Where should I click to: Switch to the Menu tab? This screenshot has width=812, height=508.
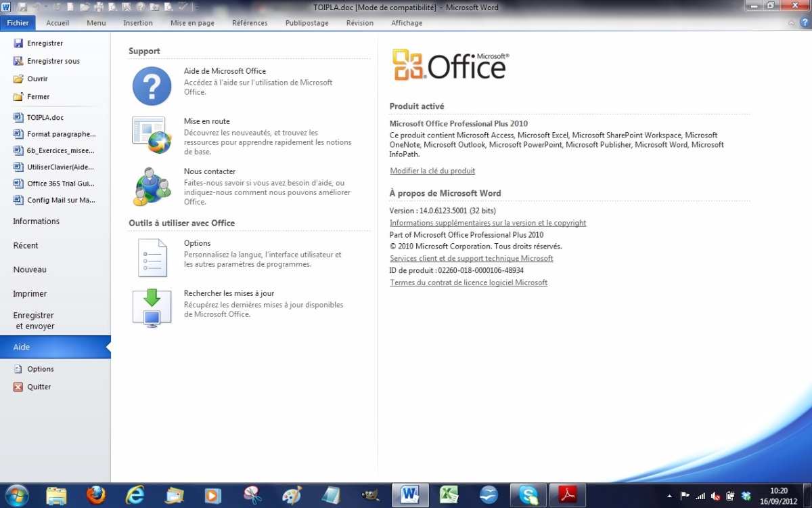(x=96, y=22)
